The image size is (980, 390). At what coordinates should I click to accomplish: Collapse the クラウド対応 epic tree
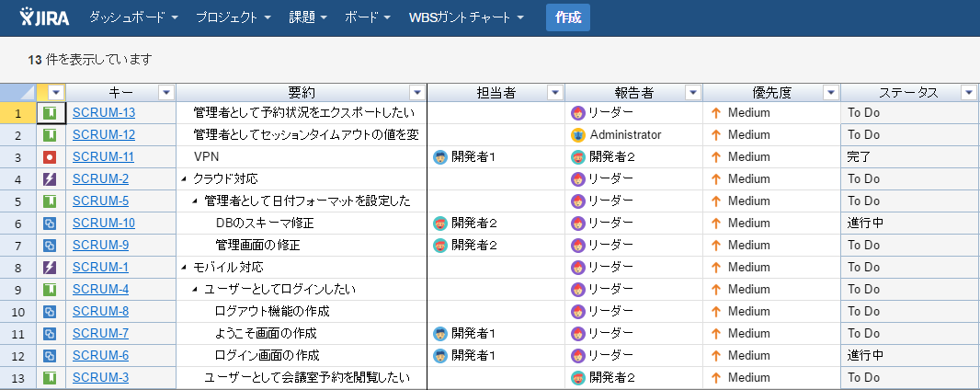pyautogui.click(x=184, y=179)
